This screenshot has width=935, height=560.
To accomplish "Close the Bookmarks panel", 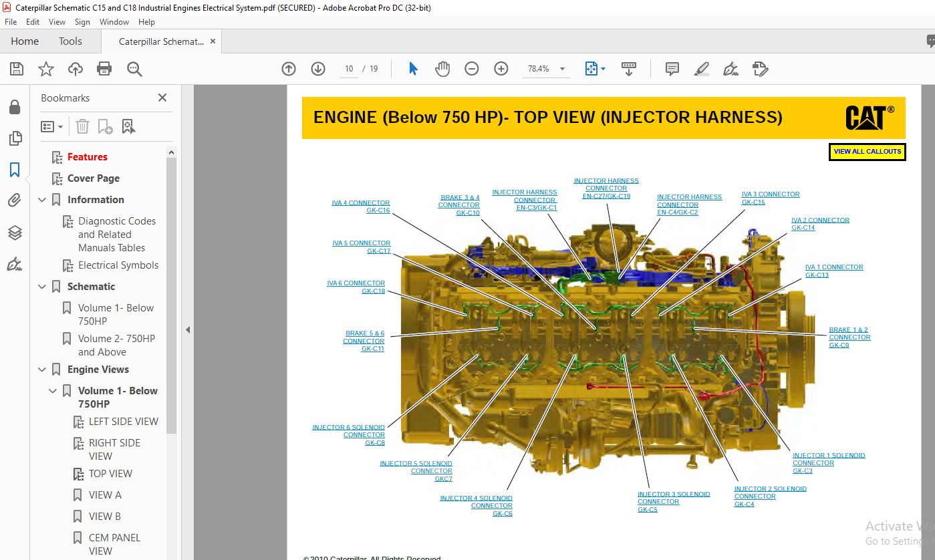I will click(x=162, y=98).
